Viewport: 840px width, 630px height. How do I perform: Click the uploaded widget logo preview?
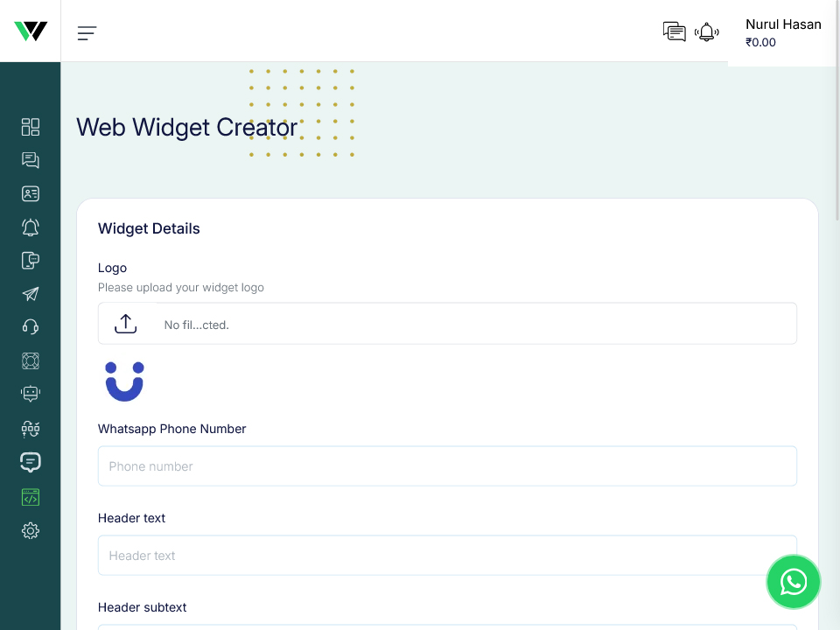click(x=124, y=381)
